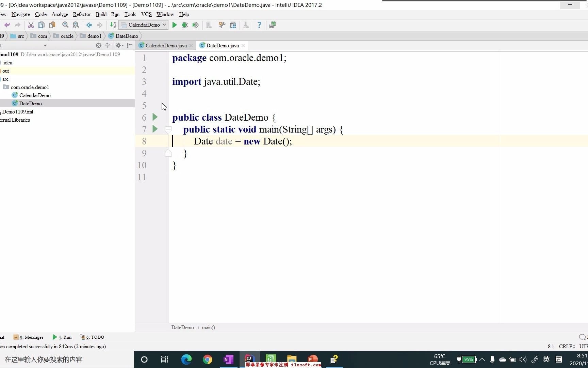Screen dimensions: 588x368
Task: Click Collapse All icon in Project panel
Action: (107, 45)
